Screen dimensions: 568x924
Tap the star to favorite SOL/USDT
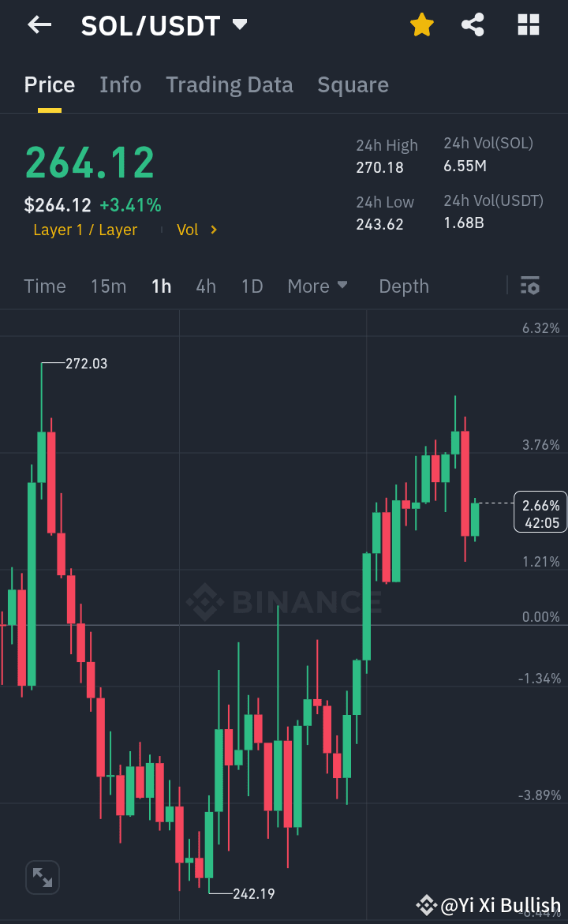[421, 24]
